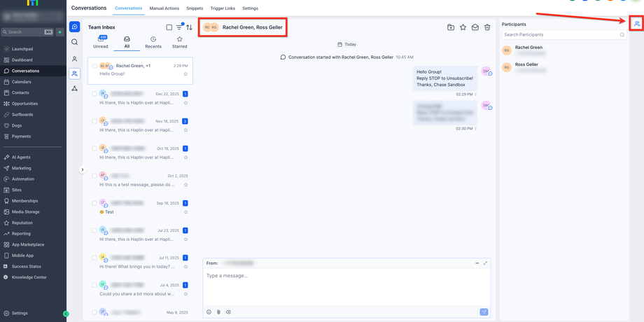The width and height of the screenshot is (644, 322).
Task: Select the single-person contacts inbox icon
Action: click(x=74, y=59)
